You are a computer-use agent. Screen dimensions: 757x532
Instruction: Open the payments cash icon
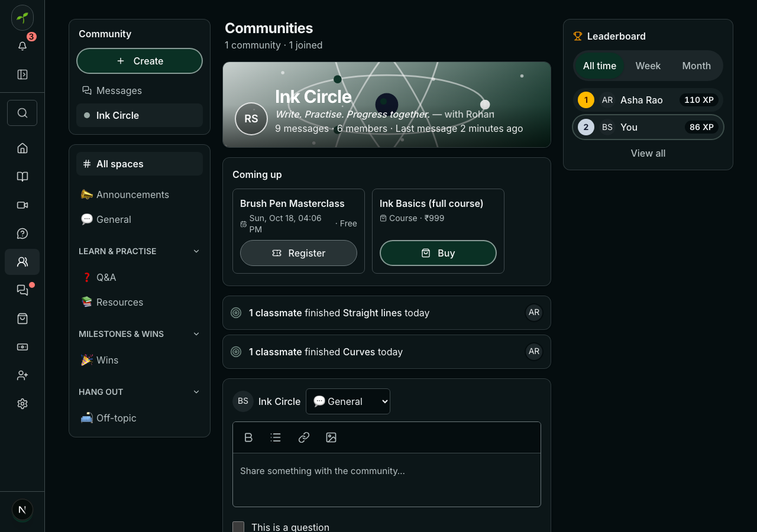click(22, 347)
